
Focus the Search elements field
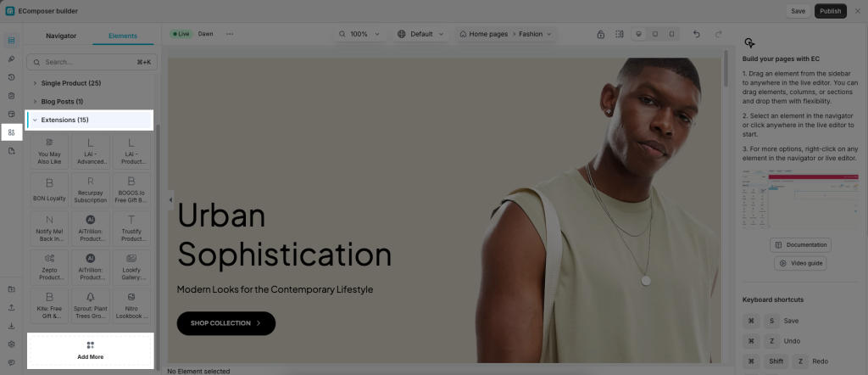click(x=91, y=62)
